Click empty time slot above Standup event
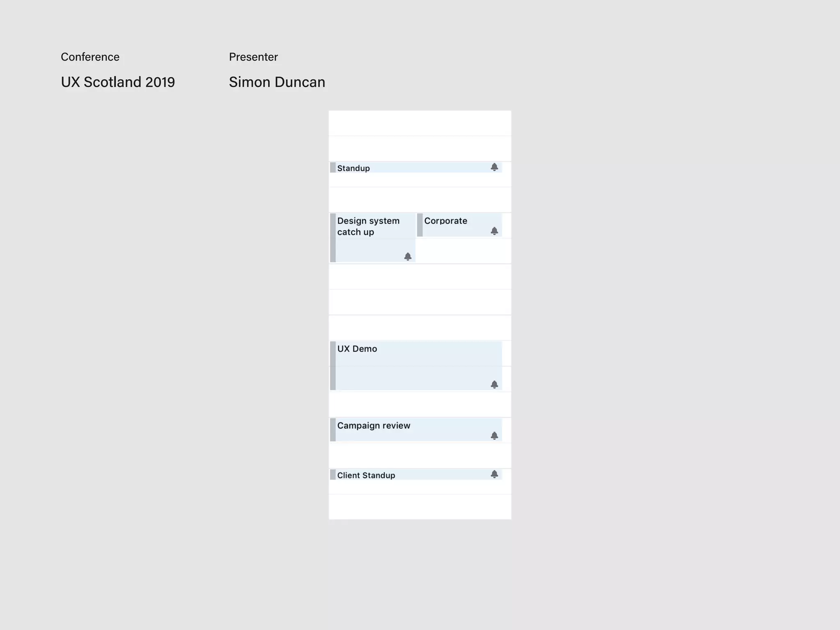This screenshot has height=630, width=840. click(420, 148)
